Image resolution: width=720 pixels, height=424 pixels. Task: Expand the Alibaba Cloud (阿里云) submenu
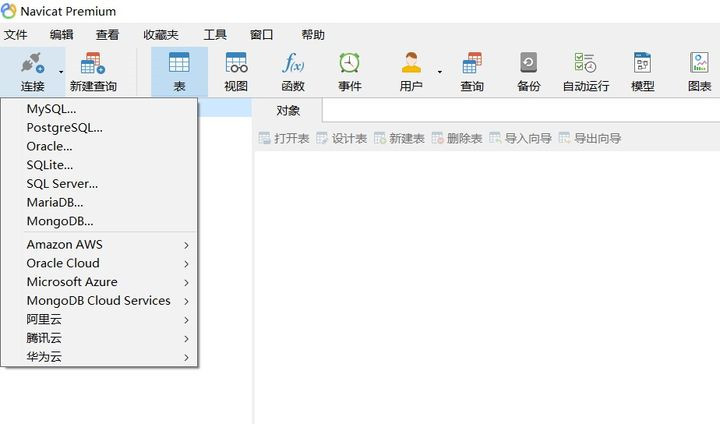click(x=99, y=319)
